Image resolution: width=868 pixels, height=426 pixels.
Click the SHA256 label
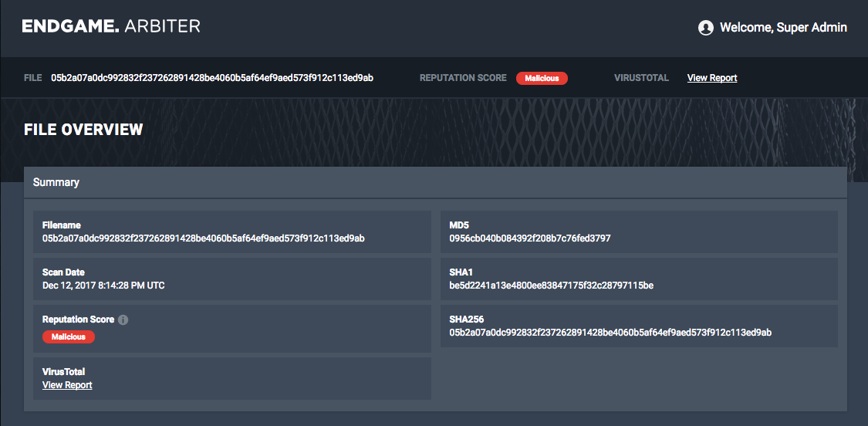click(x=465, y=319)
